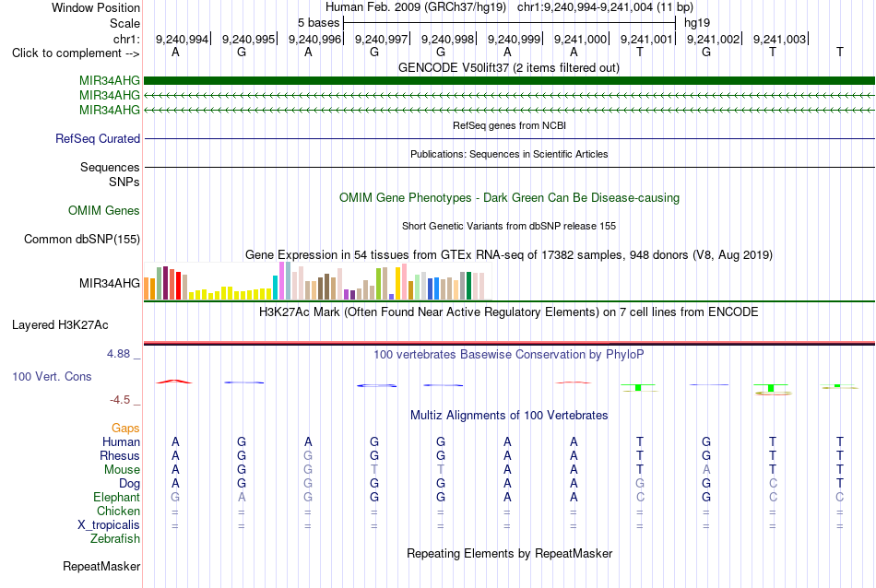Click position label 9,240,997 on the ruler
Image resolution: width=876 pixels, height=588 pixels.
[381, 39]
